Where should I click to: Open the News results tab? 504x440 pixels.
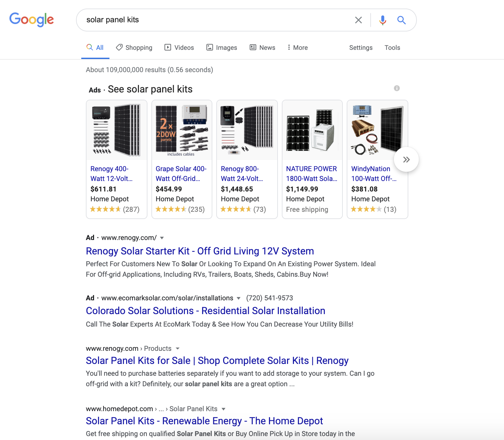pos(262,48)
